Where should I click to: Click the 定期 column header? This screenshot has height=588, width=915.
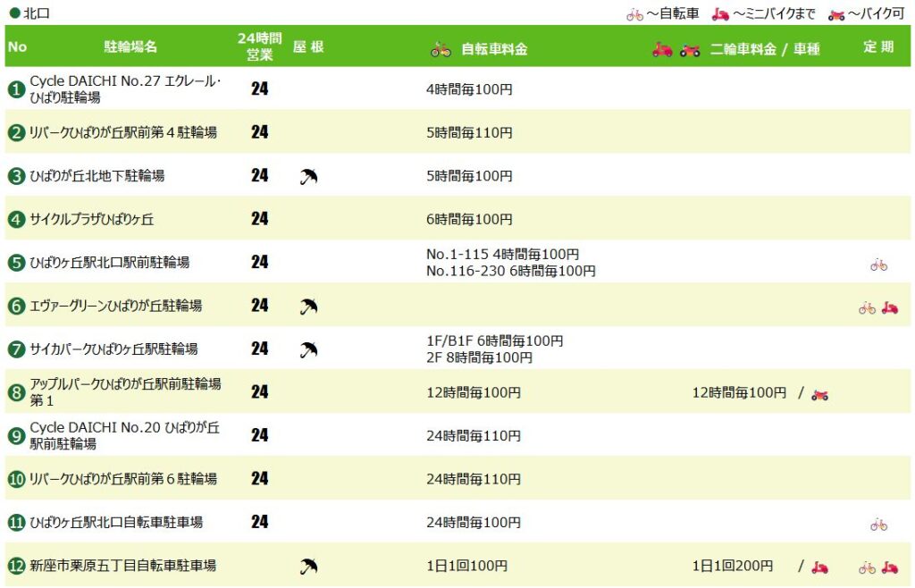pyautogui.click(x=879, y=46)
